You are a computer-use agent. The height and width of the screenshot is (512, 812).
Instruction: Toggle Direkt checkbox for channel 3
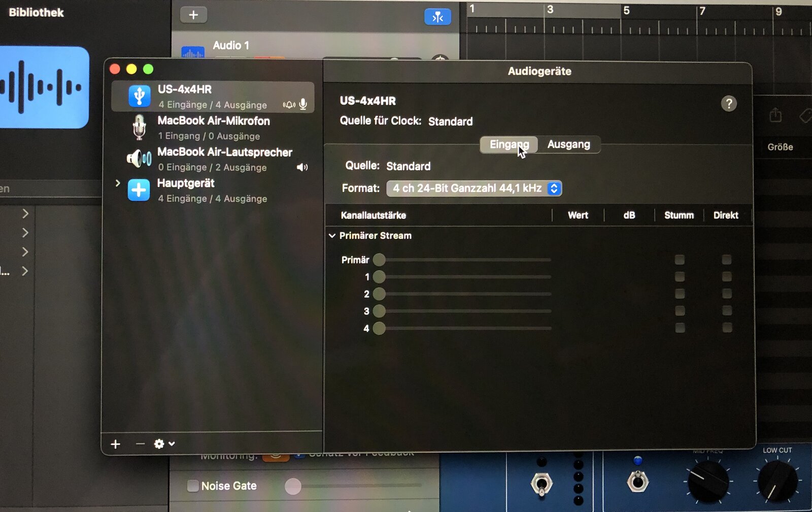pos(727,311)
